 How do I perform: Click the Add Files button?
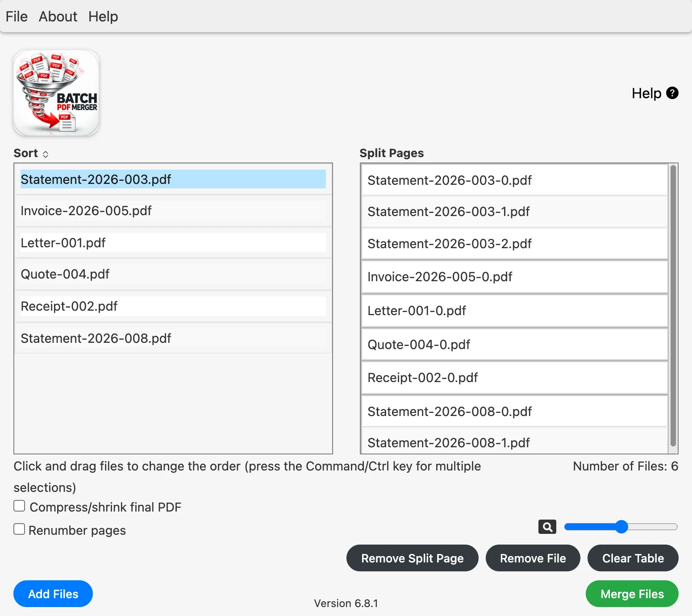click(53, 594)
